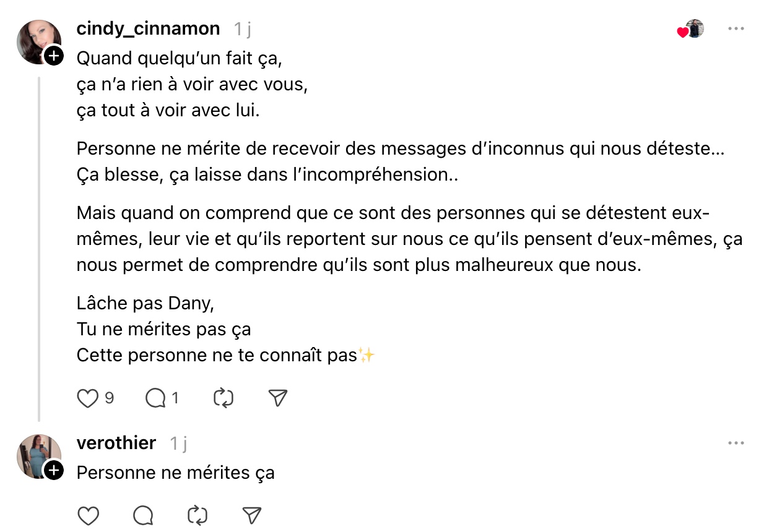Screen dimensions: 769x532
Task: Repost verothier's reply
Action: (x=197, y=515)
